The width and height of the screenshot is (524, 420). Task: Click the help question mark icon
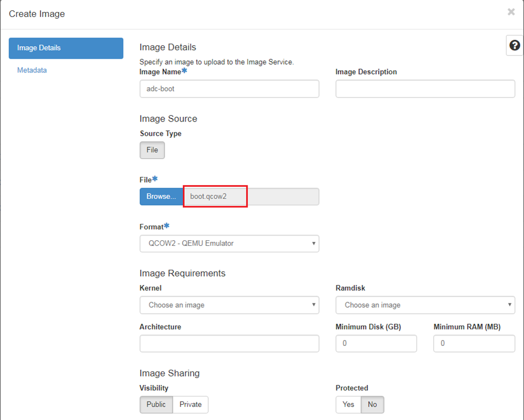[x=514, y=46]
